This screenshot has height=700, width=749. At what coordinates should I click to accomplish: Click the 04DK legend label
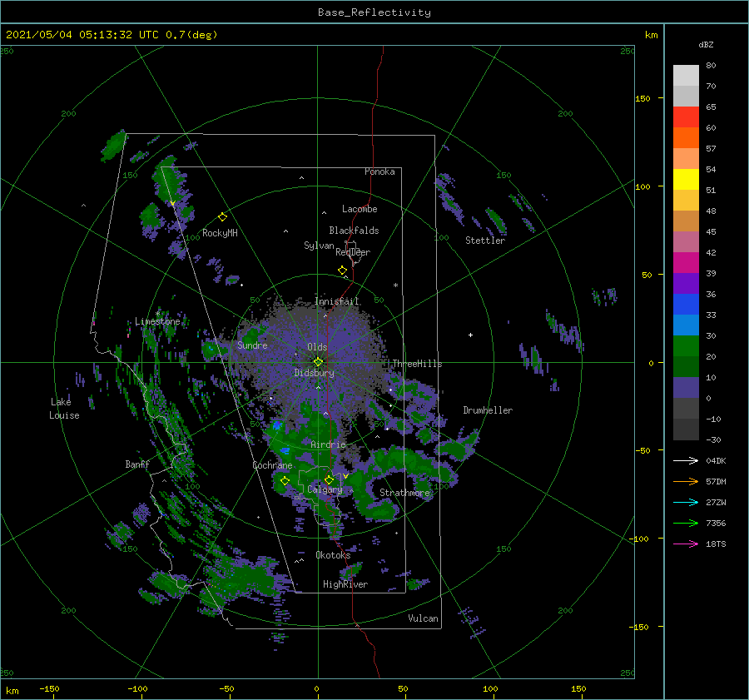pos(716,461)
